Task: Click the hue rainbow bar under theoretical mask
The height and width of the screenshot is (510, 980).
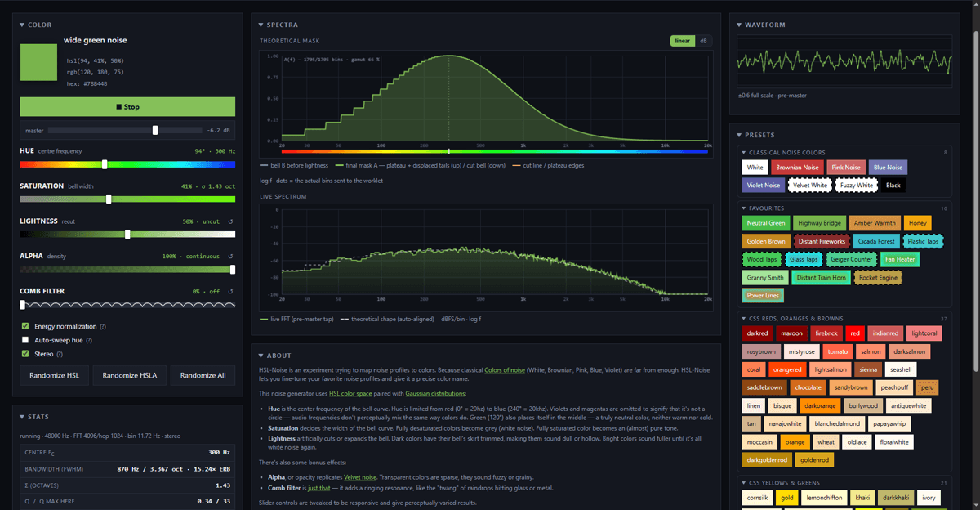Action: tap(495, 151)
